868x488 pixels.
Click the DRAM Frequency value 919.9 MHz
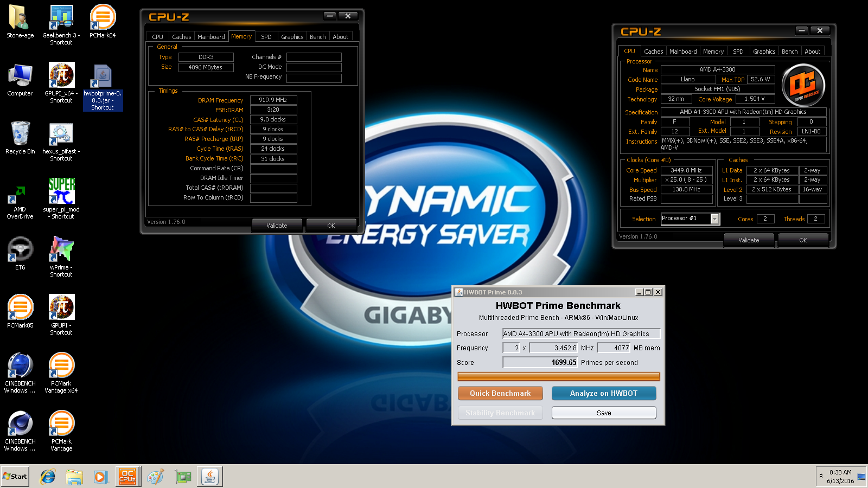[273, 100]
